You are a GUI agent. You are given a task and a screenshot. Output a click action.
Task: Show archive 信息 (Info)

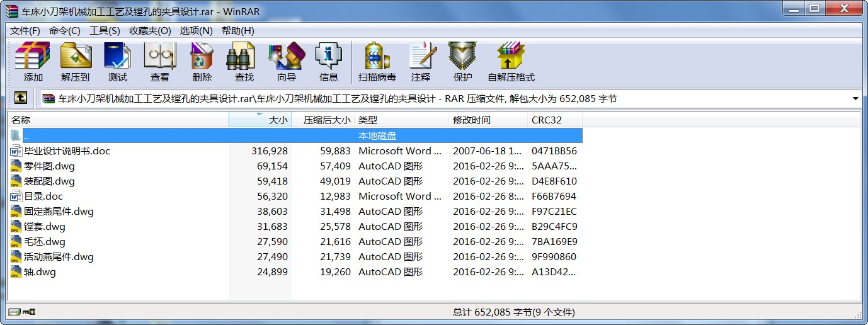328,62
